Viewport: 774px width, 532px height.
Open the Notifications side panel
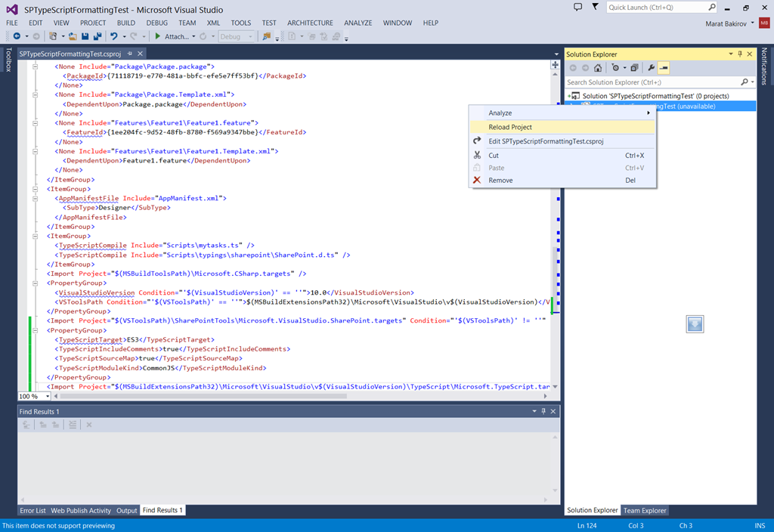pyautogui.click(x=764, y=66)
